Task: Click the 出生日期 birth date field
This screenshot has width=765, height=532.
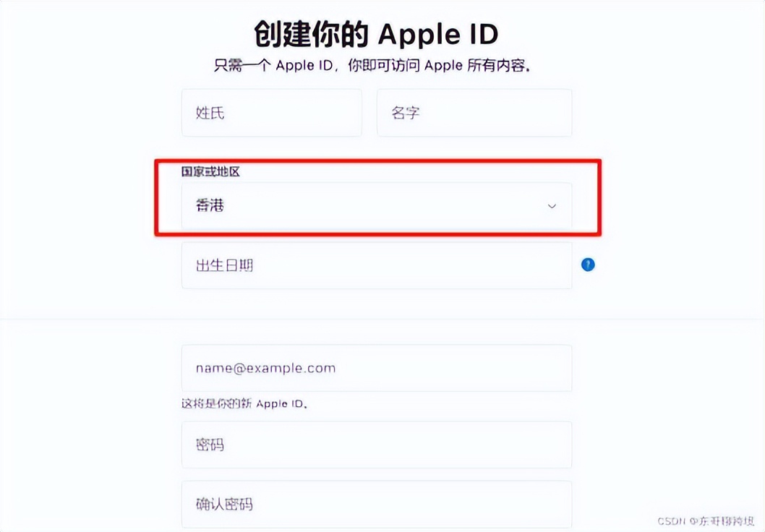Action: (x=377, y=265)
